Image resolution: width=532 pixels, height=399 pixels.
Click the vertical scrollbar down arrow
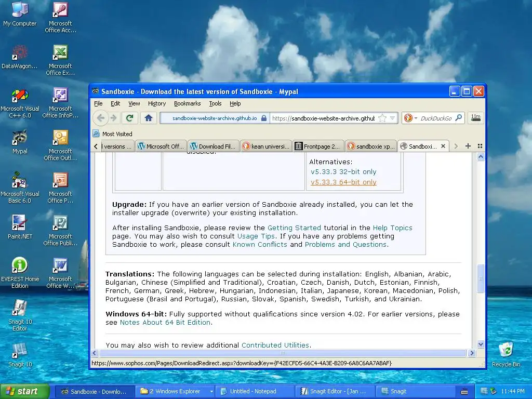click(481, 344)
